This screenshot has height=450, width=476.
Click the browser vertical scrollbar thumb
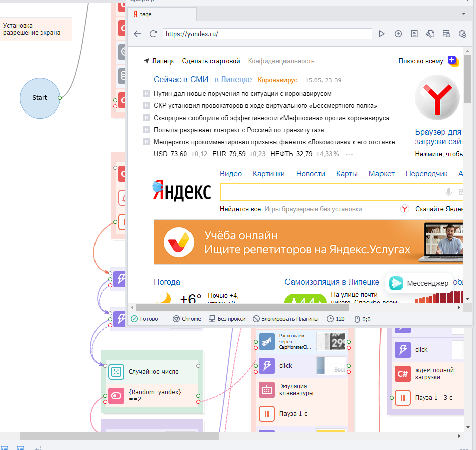468,79
